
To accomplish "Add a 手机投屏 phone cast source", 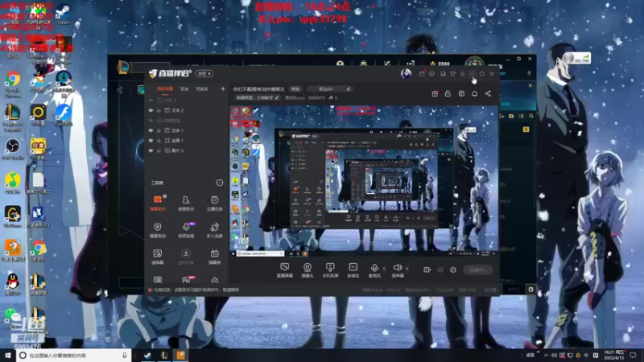I will point(330,270).
